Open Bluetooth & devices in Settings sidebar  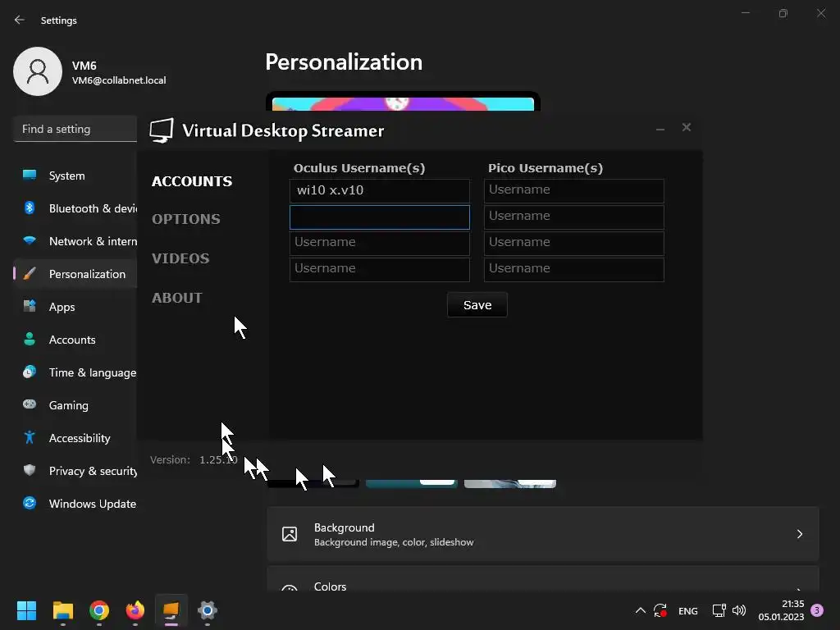tap(75, 208)
